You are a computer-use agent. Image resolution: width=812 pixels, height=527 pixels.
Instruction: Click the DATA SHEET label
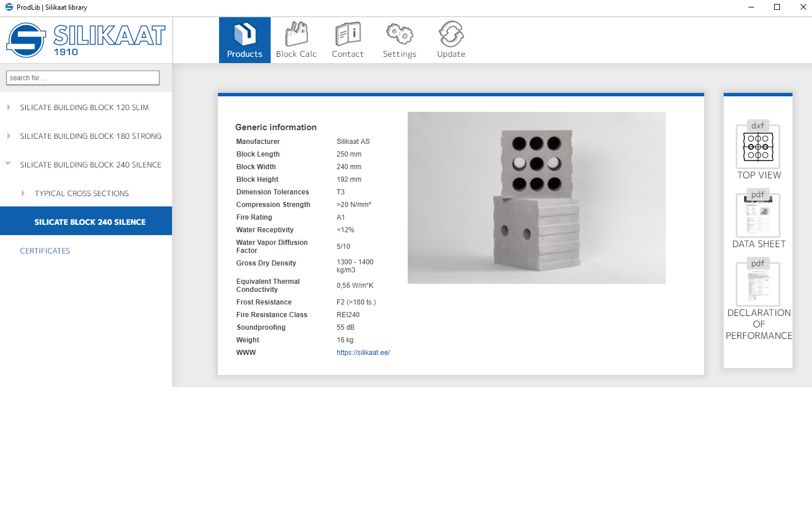point(759,244)
